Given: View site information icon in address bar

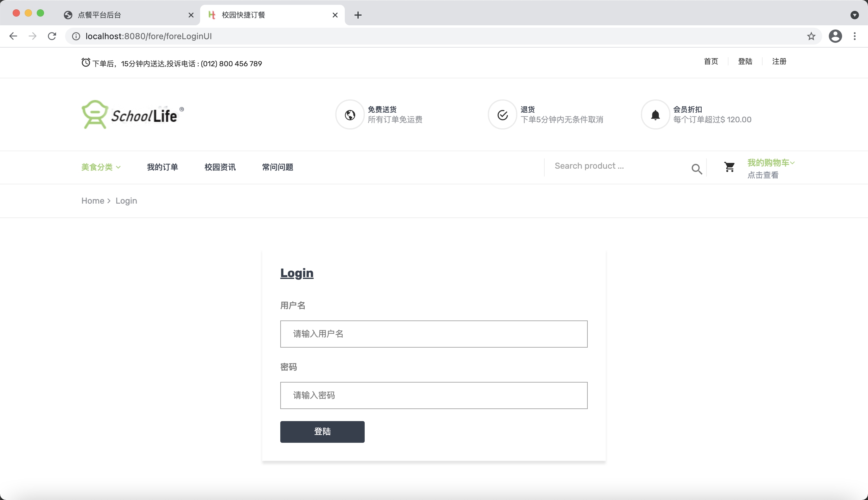Looking at the screenshot, I should pyautogui.click(x=76, y=36).
